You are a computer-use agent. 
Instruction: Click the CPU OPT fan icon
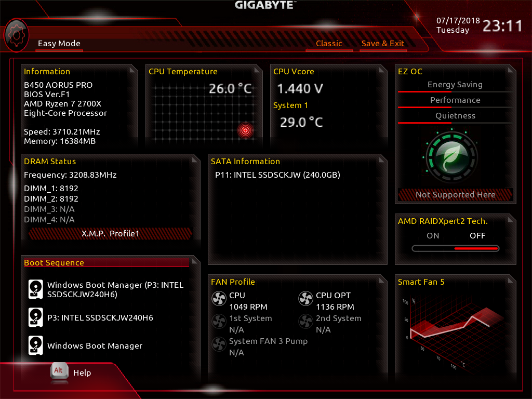305,299
